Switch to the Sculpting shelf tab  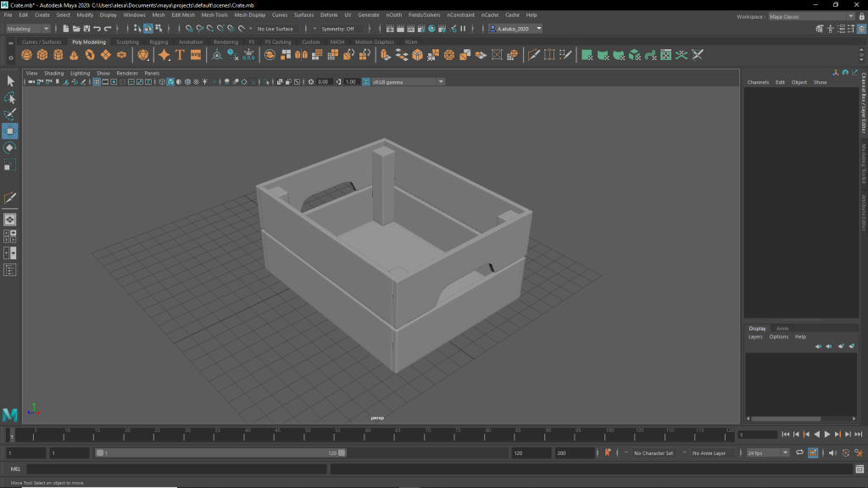point(127,42)
